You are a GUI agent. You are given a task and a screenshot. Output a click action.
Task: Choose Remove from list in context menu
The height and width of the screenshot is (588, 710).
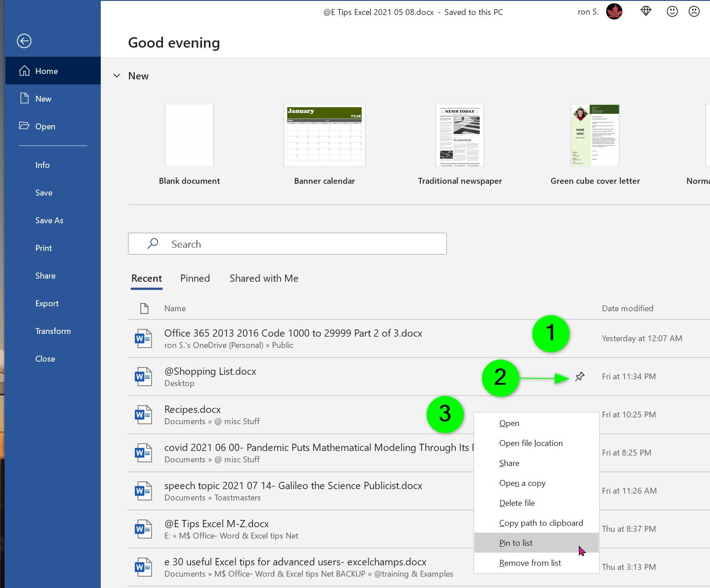537,563
